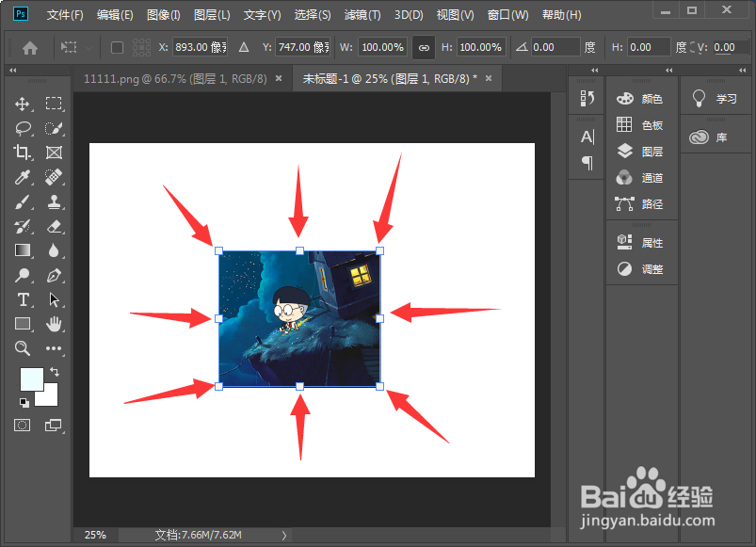Image resolution: width=756 pixels, height=547 pixels.
Task: Open the 滤镜(T) menu
Action: [362, 15]
